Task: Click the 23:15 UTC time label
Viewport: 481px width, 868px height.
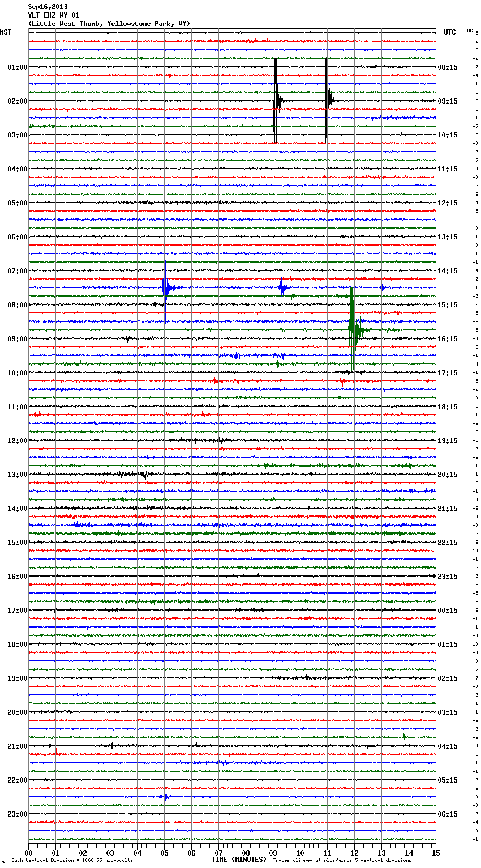Action: [448, 577]
